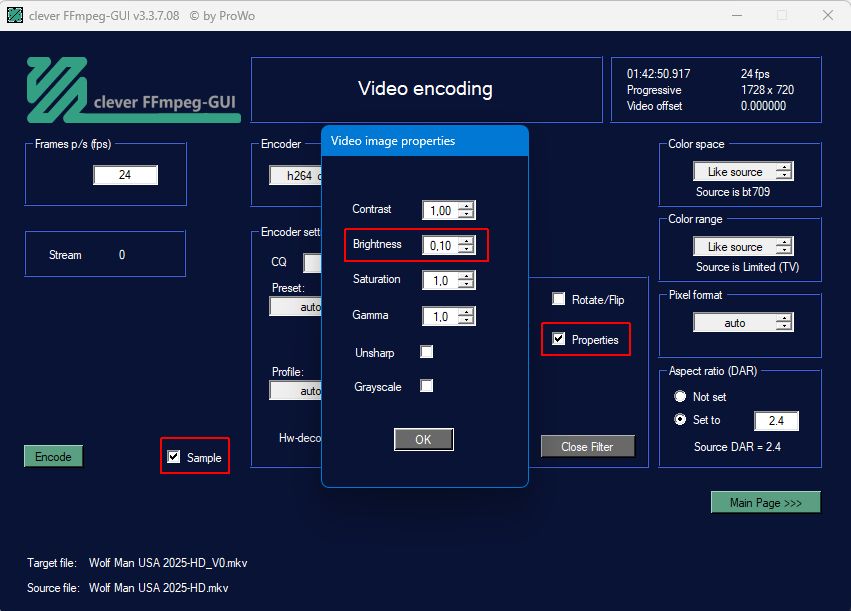The image size is (851, 611).
Task: Click the 'Video image properties' dialog title
Action: 393,141
